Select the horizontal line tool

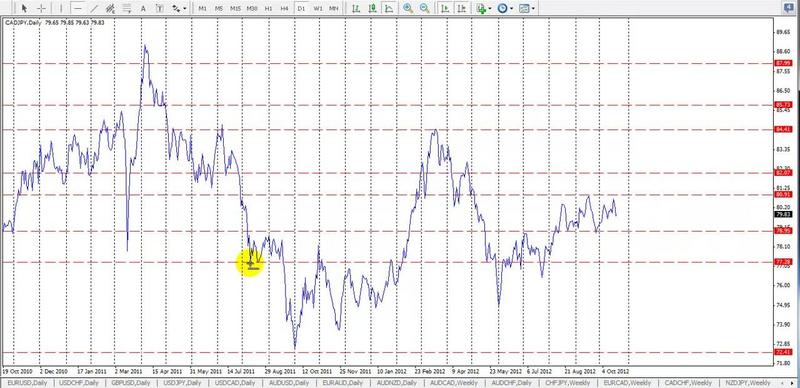coord(78,8)
